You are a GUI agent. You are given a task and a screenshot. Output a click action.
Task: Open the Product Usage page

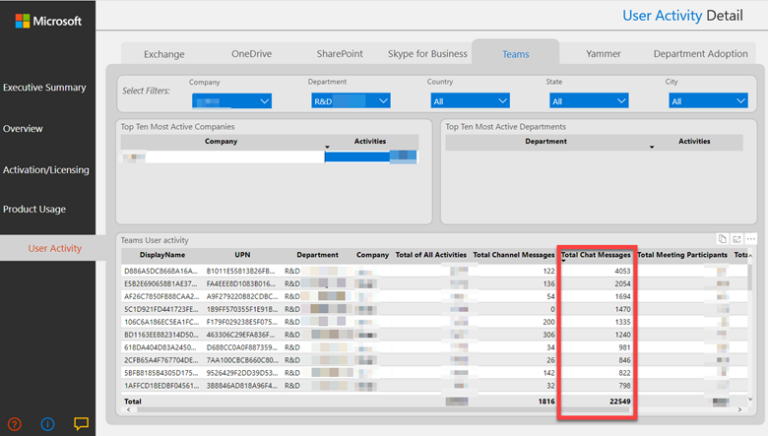pos(34,209)
